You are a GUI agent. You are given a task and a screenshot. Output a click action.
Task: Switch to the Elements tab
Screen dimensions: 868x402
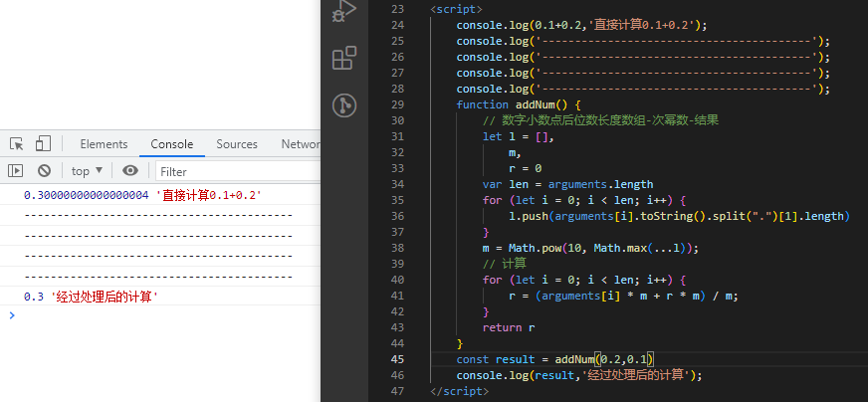[104, 144]
